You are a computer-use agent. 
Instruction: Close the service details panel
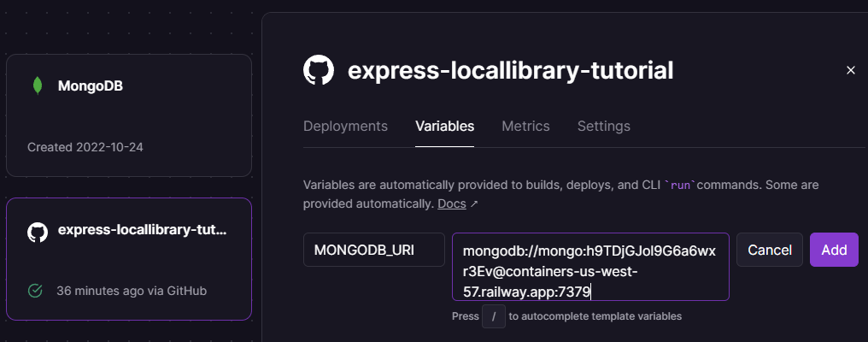tap(850, 70)
